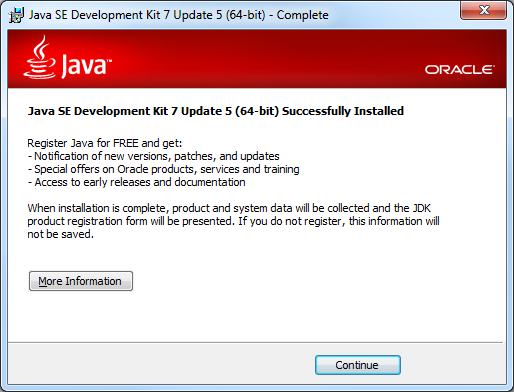Click the Register Java for FREE line
Image resolution: width=514 pixels, height=392 pixels.
tap(105, 143)
